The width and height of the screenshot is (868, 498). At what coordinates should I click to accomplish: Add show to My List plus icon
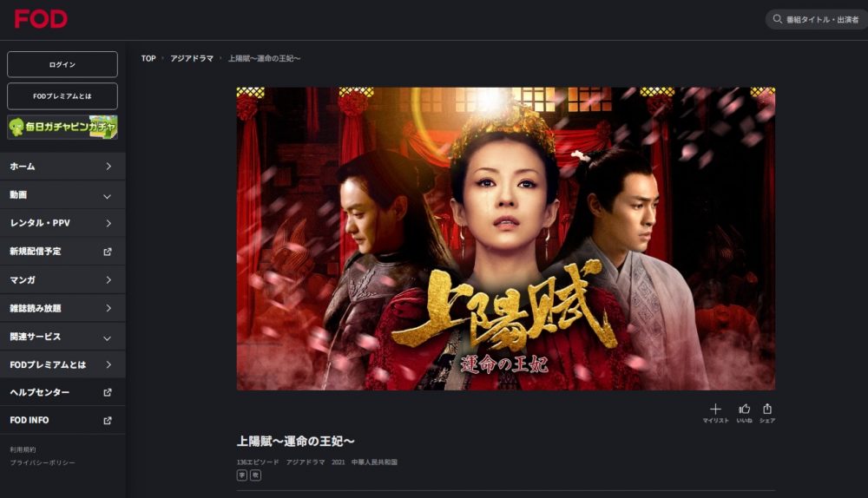tap(715, 409)
